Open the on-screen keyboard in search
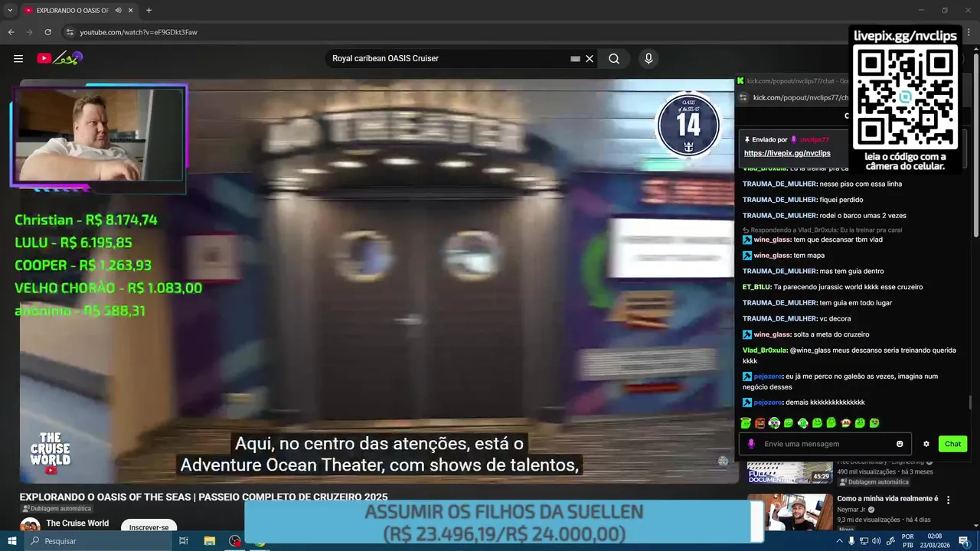 click(x=575, y=59)
